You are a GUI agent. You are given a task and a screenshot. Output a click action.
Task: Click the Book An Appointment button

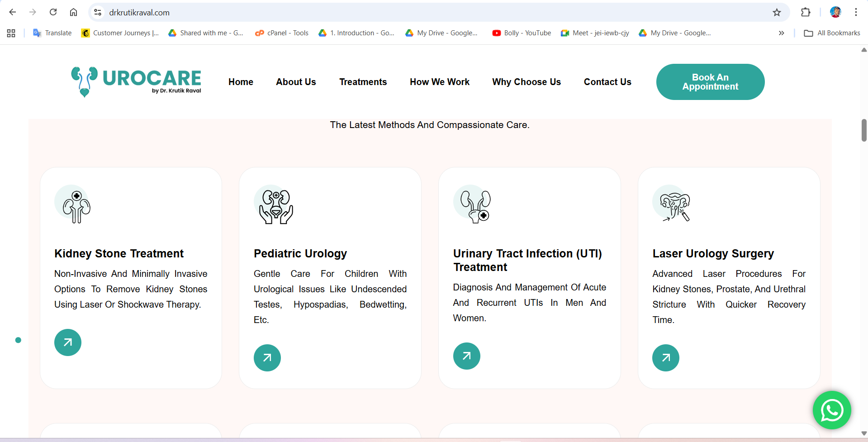coord(710,82)
